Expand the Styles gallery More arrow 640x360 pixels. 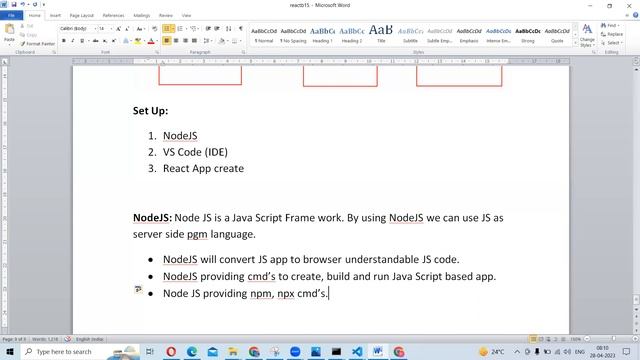pos(575,43)
